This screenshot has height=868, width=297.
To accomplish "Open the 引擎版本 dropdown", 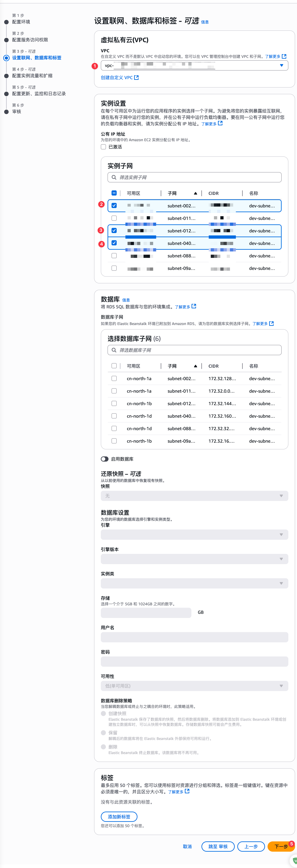I will point(194,559).
